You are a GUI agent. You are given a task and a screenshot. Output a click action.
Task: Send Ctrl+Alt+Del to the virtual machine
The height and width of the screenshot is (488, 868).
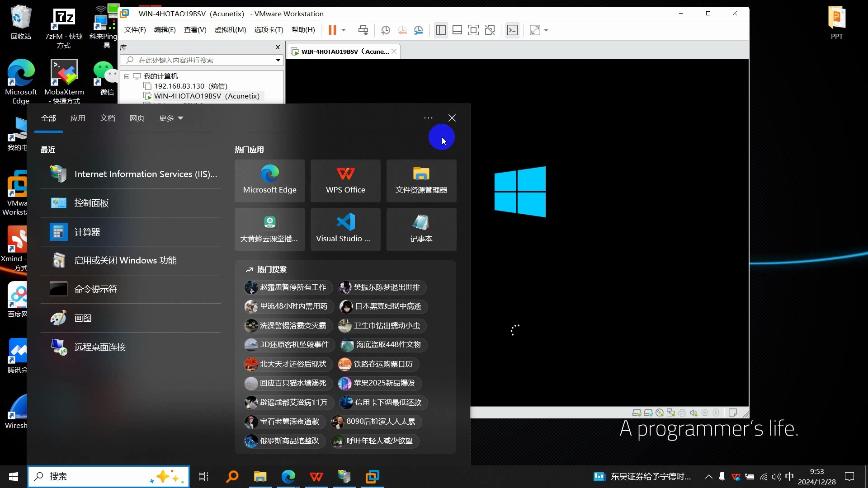(x=363, y=30)
